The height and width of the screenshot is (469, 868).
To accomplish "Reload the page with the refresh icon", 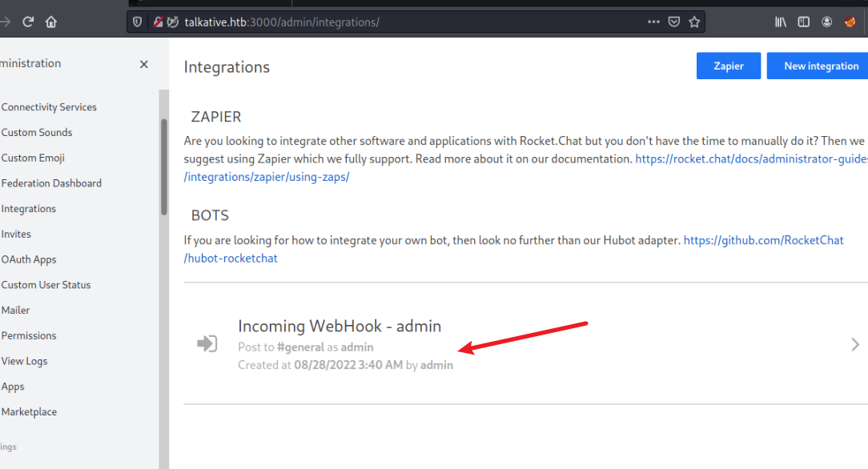I will pyautogui.click(x=28, y=22).
